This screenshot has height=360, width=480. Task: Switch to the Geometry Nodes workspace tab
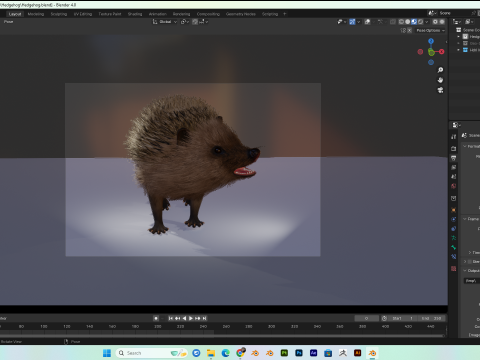[x=241, y=14]
